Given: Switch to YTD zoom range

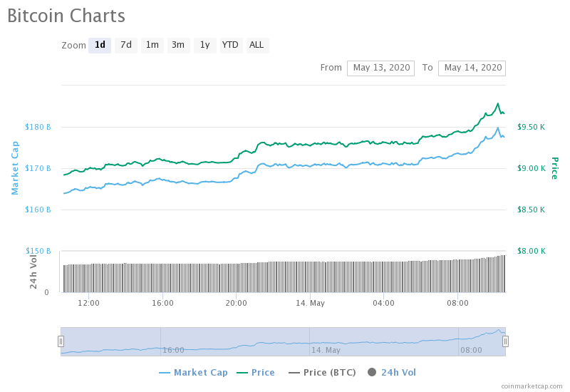Looking at the screenshot, I should click(x=231, y=45).
